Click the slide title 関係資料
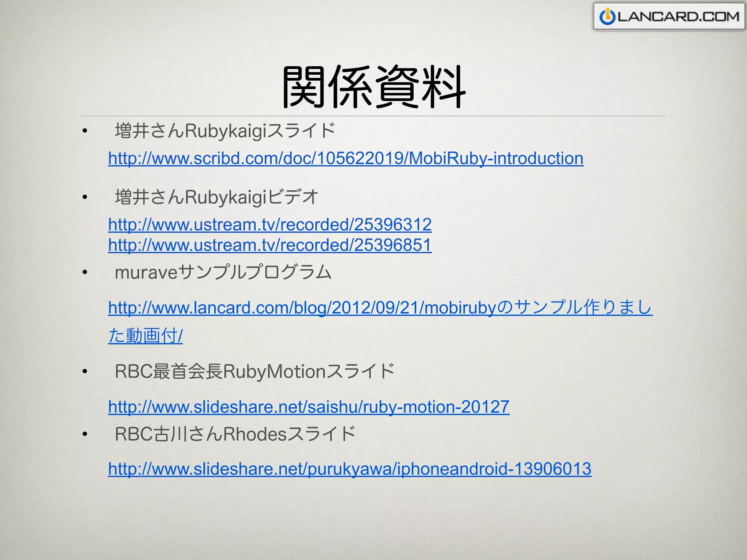Viewport: 747px width, 560px height. click(x=374, y=87)
